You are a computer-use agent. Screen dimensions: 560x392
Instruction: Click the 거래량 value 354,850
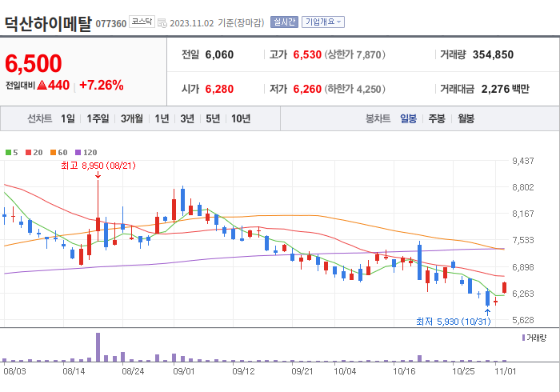494,54
